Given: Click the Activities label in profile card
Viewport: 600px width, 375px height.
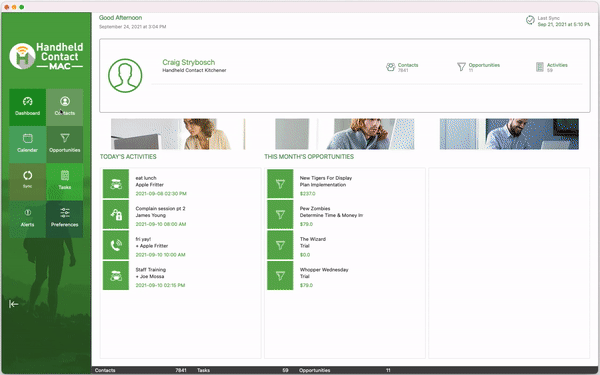Looking at the screenshot, I should coord(557,65).
